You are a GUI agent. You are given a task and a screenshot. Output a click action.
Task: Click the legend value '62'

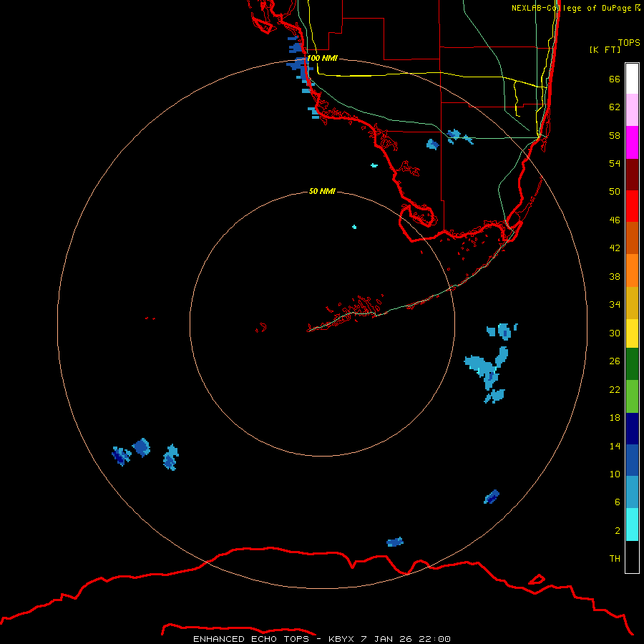615,107
